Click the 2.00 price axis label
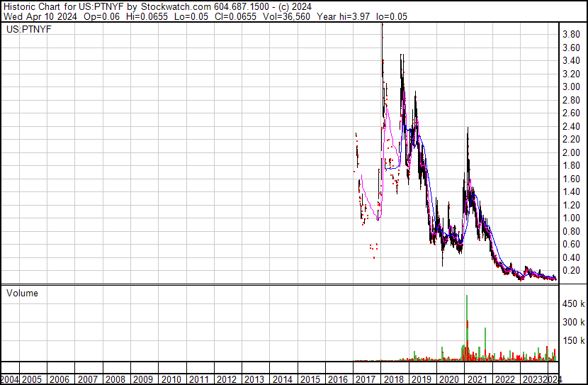Screen dimensions: 588x385 [572, 152]
